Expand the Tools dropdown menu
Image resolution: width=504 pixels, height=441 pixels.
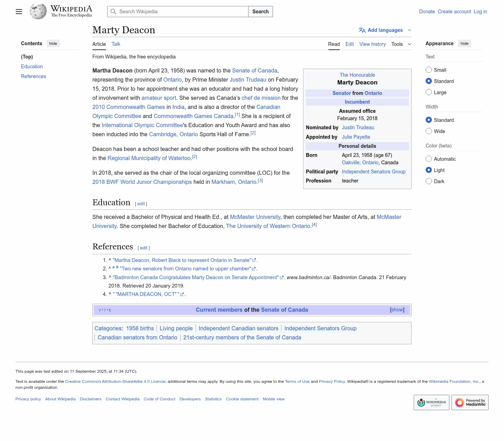click(x=401, y=44)
